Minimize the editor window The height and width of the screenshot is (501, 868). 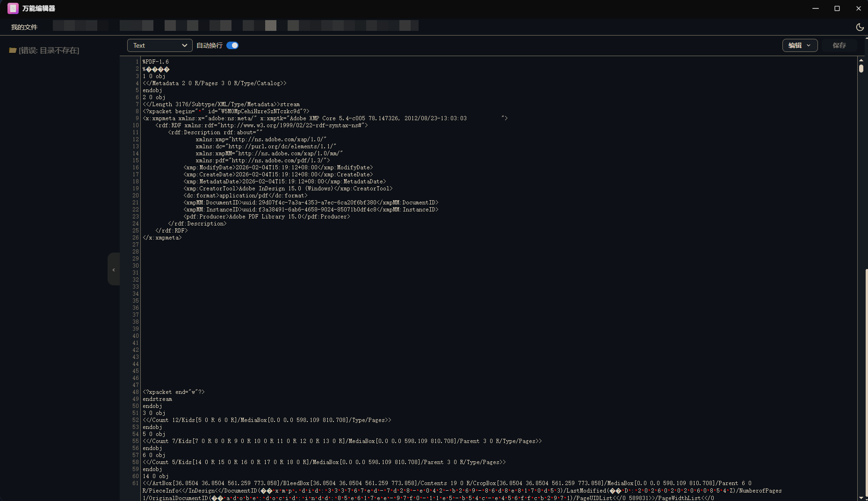pyautogui.click(x=816, y=8)
